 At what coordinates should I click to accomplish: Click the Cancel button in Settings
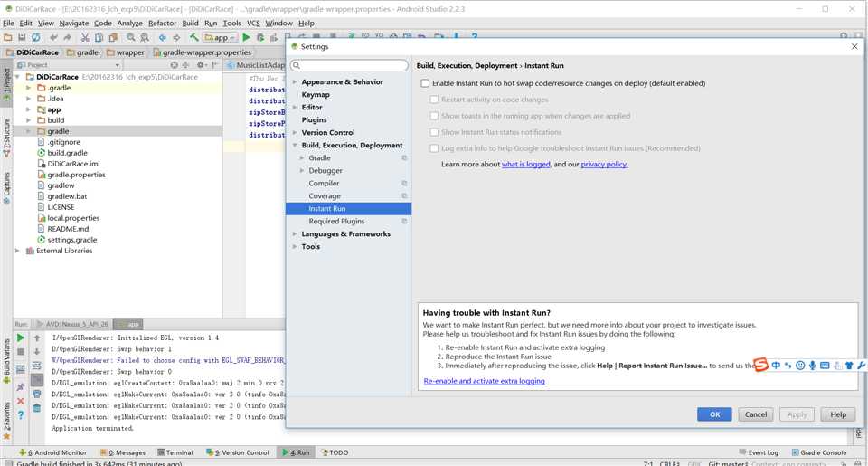(x=756, y=414)
